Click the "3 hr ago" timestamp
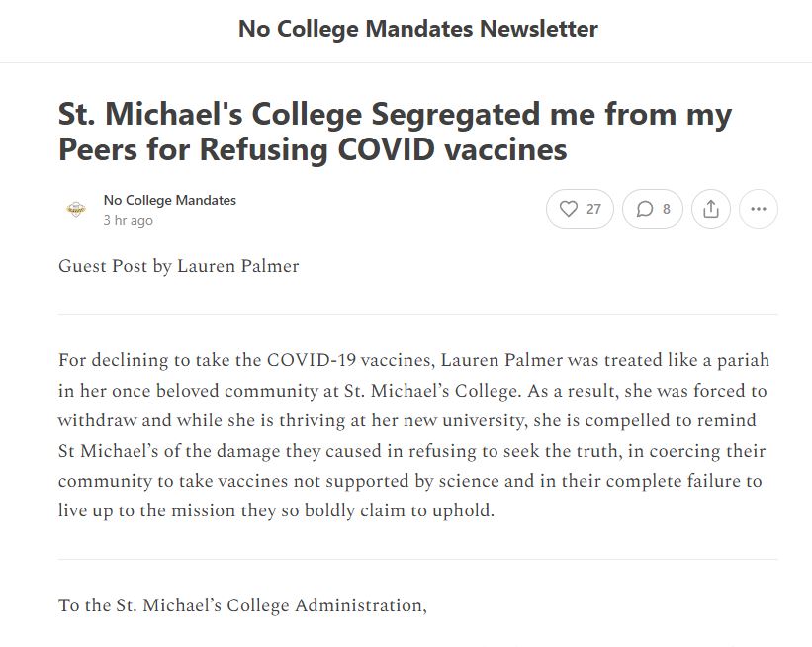This screenshot has width=812, height=647. pos(129,220)
